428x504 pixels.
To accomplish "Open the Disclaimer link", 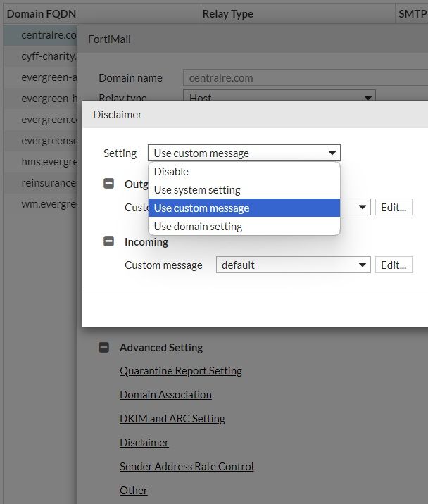I will point(144,443).
